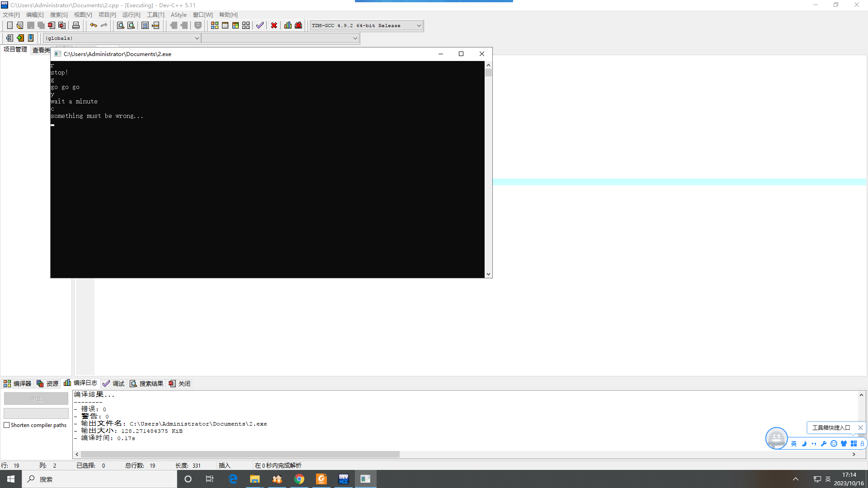Select the 项目管理 side panel tab
This screenshot has width=868, height=488.
click(15, 50)
